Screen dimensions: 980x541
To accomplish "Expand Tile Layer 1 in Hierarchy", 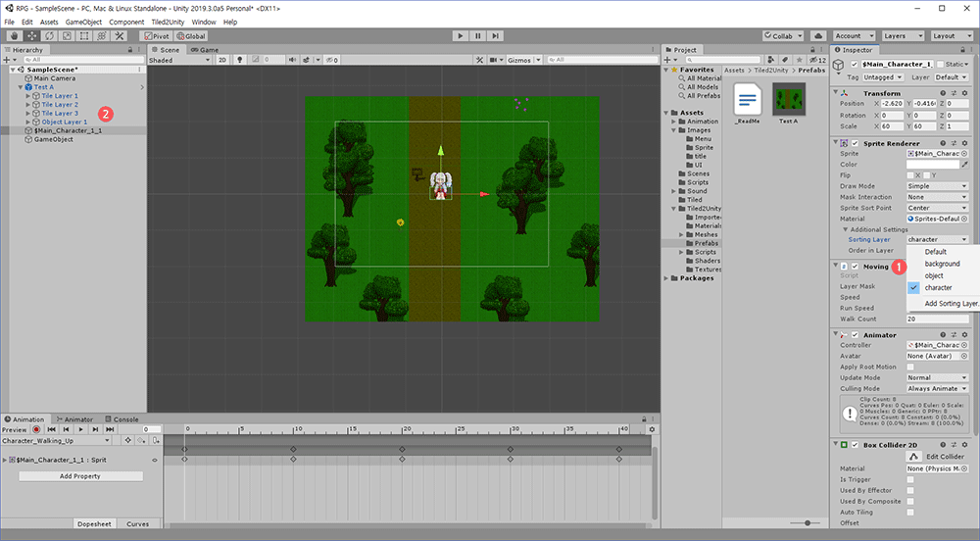I will (x=28, y=96).
